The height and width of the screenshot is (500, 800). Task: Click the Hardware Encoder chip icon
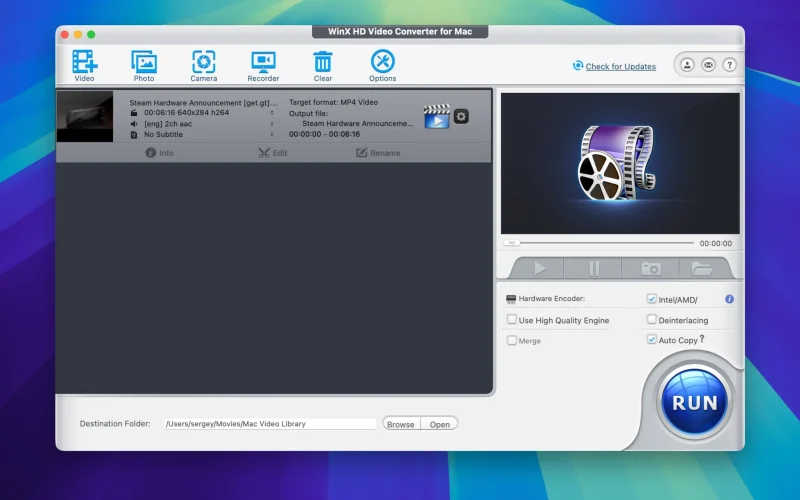pos(511,299)
